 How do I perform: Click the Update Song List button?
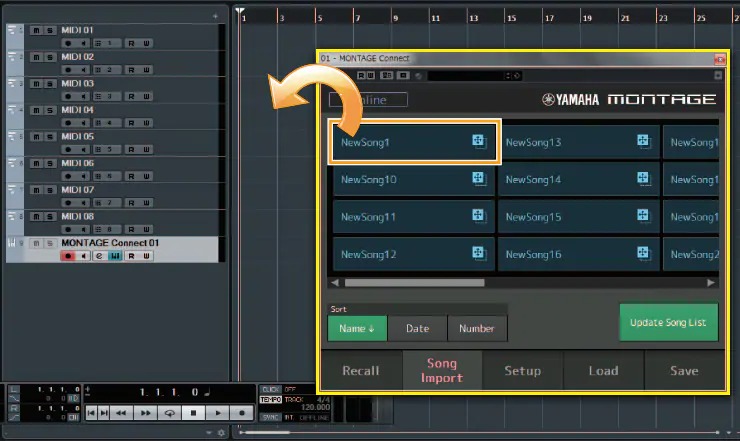(x=668, y=322)
